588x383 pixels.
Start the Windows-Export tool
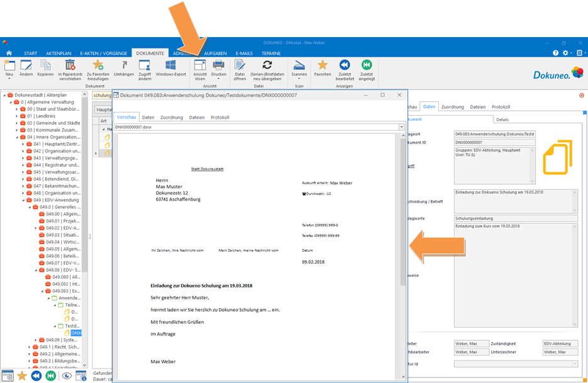pos(171,65)
